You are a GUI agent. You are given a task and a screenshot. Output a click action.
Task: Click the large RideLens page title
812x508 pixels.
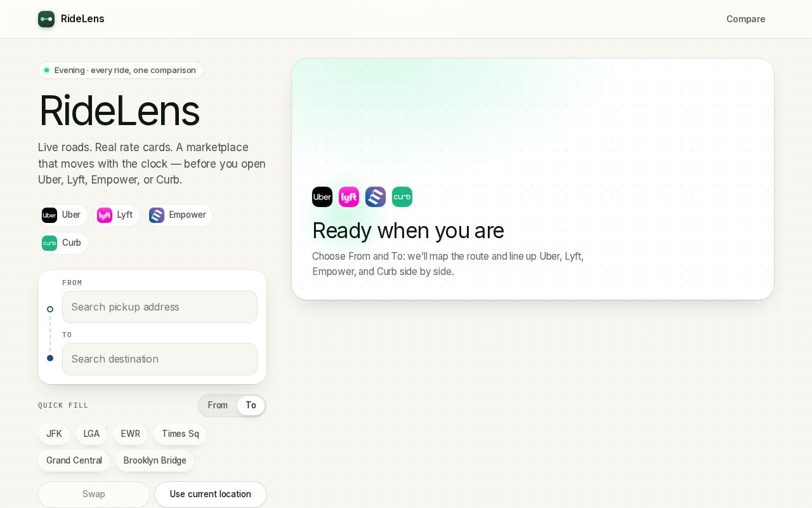tap(119, 110)
